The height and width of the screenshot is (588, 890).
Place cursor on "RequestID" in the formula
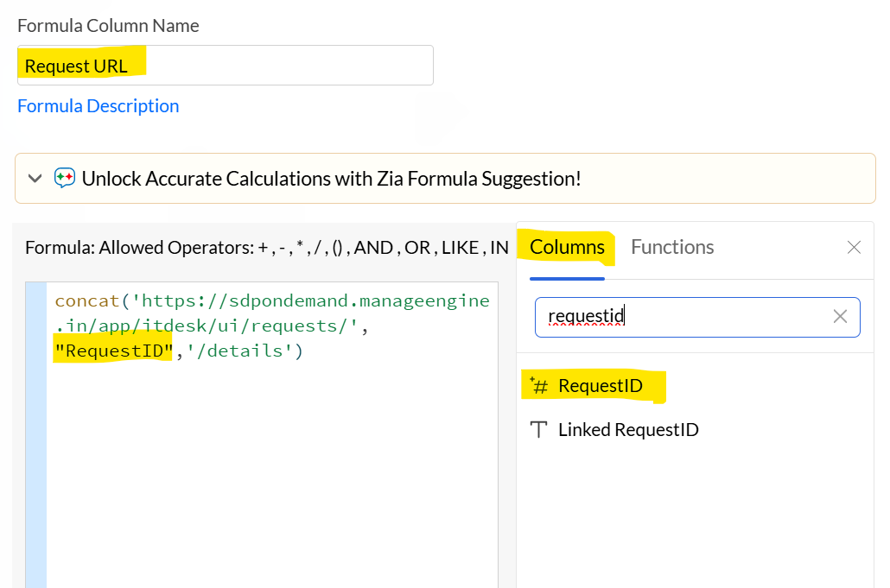(112, 351)
